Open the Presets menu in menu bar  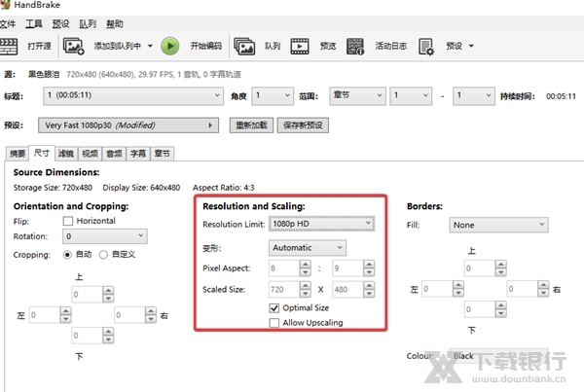(60, 24)
